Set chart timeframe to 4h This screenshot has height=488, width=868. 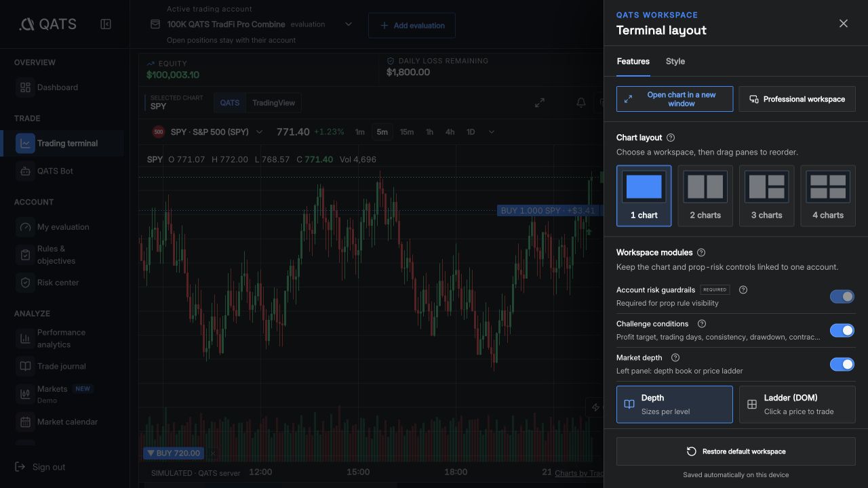[450, 132]
